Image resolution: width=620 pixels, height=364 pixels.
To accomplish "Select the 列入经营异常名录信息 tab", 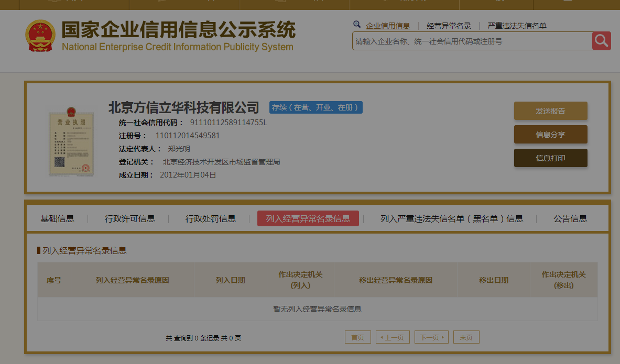I will [308, 218].
